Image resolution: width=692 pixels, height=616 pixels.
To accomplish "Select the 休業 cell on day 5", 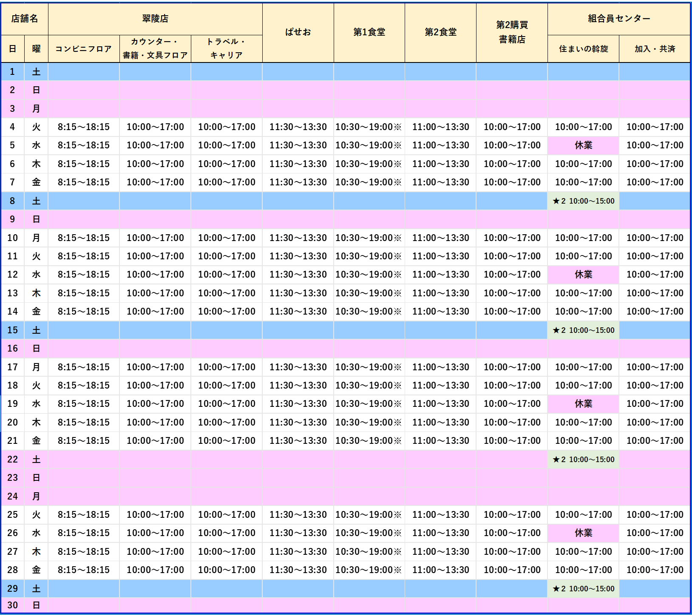I will (x=583, y=145).
